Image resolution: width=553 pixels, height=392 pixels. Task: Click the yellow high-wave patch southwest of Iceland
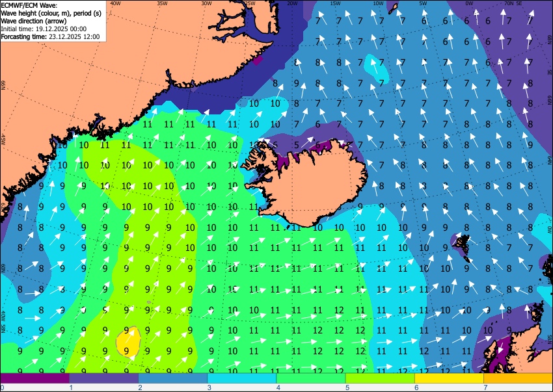click(128, 341)
